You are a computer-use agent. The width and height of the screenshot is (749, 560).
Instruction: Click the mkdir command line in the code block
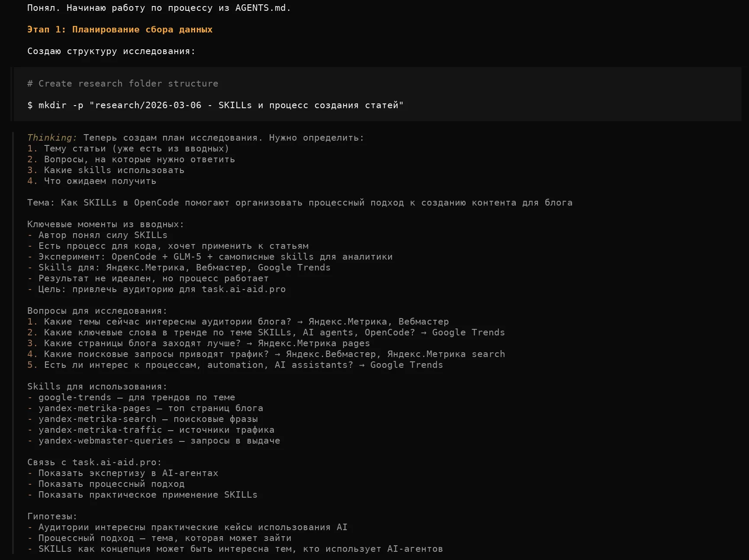(x=215, y=105)
